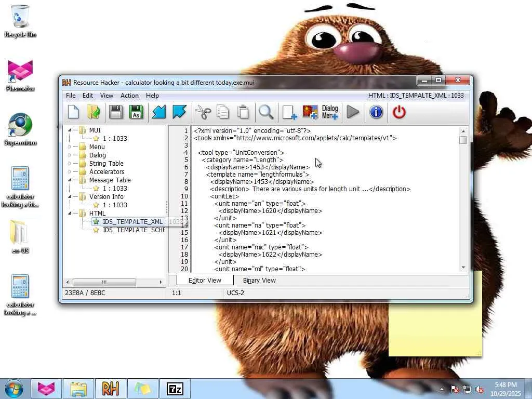The width and height of the screenshot is (532, 399).
Task: Click the clipboard Paste icon
Action: (243, 112)
